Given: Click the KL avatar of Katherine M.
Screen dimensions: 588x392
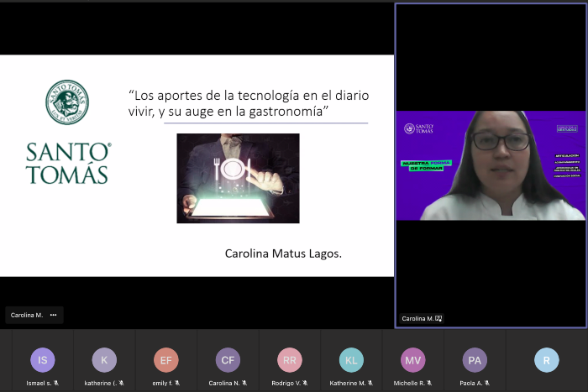Looking at the screenshot, I should click(351, 360).
